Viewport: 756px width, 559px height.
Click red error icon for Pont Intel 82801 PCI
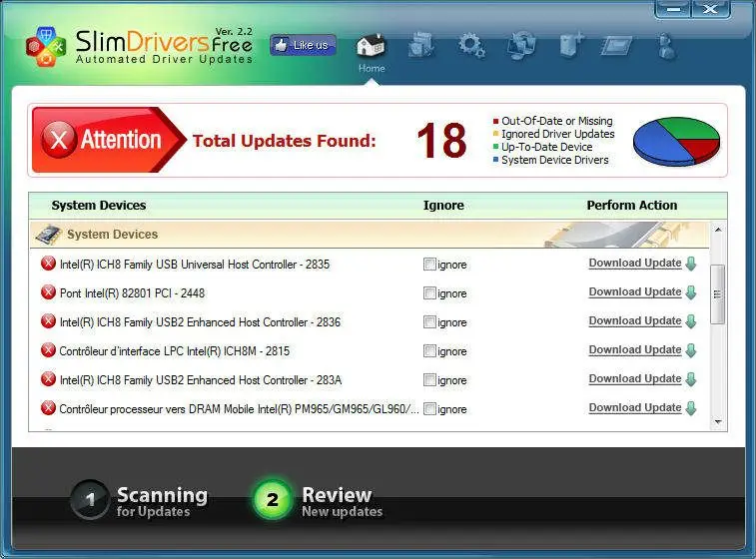pyautogui.click(x=48, y=292)
